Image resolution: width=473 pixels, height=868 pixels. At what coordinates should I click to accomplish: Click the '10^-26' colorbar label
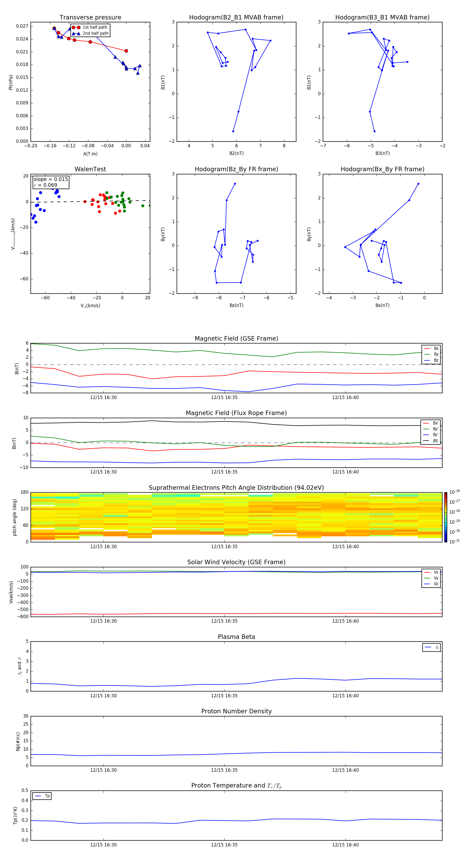[x=455, y=492]
